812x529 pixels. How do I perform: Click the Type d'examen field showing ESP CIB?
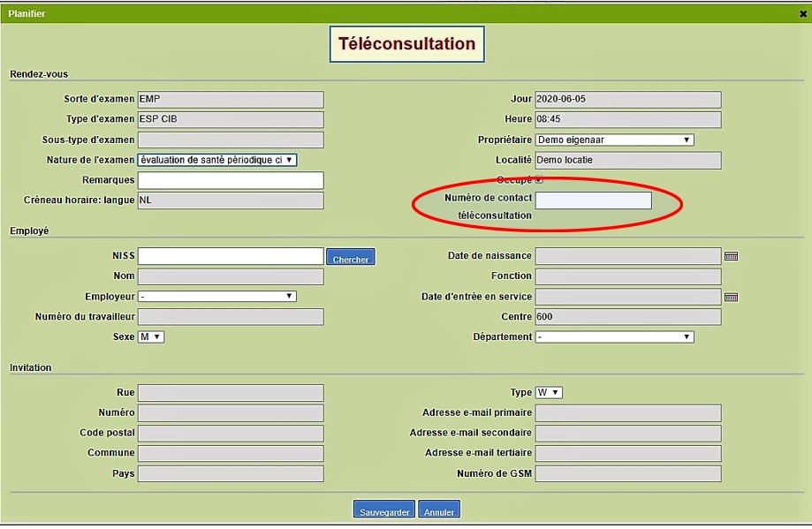(x=231, y=119)
